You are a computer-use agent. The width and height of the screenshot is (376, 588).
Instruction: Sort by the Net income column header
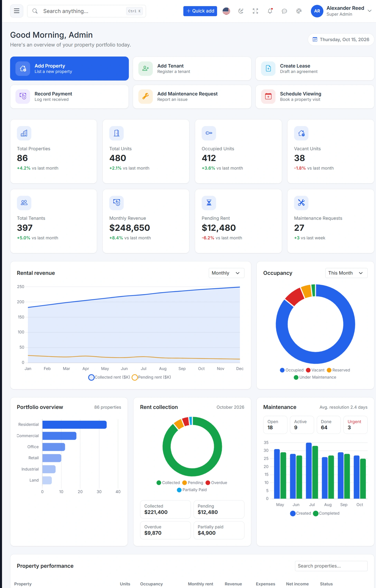297,584
